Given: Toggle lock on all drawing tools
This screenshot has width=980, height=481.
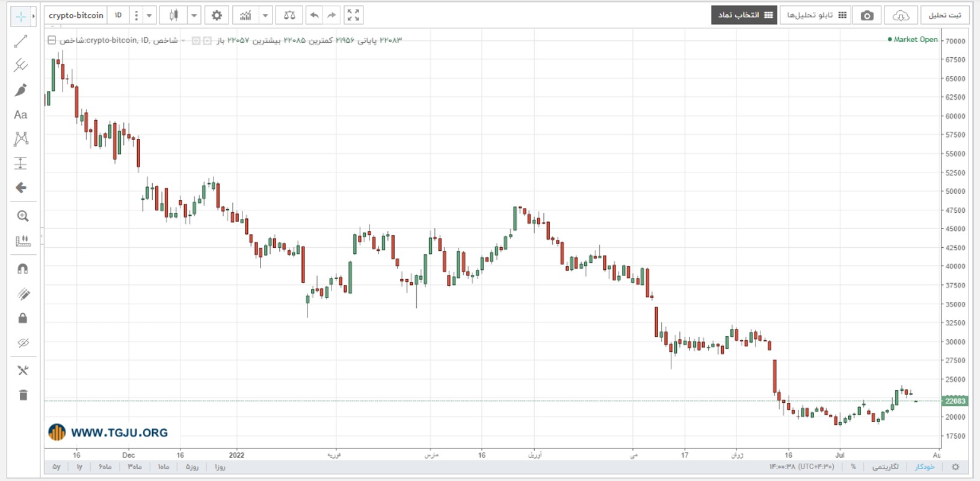Looking at the screenshot, I should (23, 318).
